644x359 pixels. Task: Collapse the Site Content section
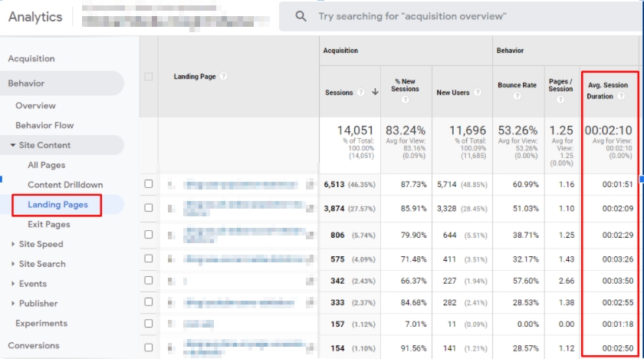pyautogui.click(x=12, y=145)
